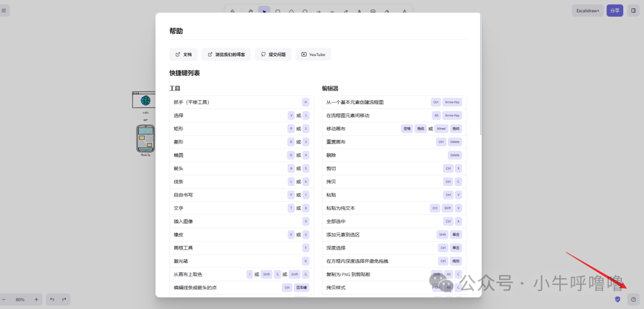Click the redo arrow icon
The height and width of the screenshot is (309, 644).
tap(64, 299)
